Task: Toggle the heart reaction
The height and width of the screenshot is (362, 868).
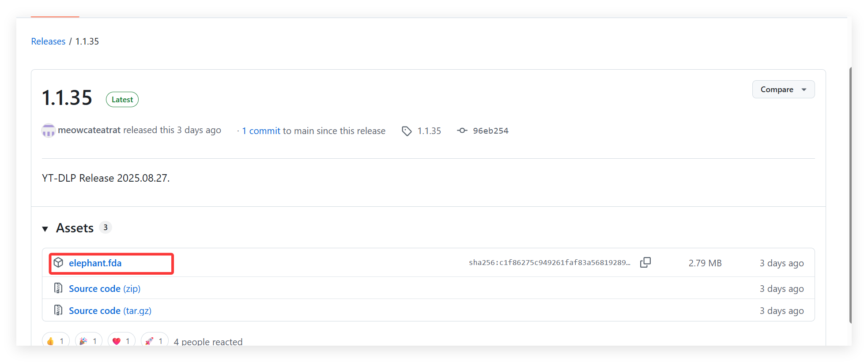Action: click(121, 341)
